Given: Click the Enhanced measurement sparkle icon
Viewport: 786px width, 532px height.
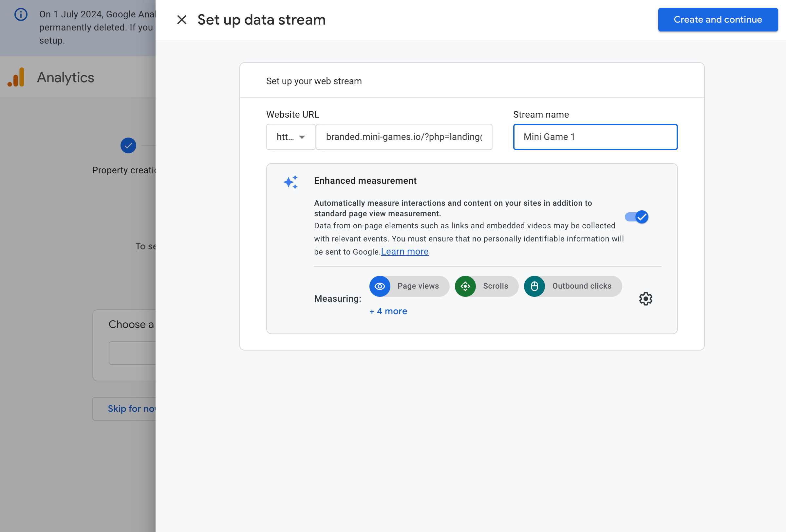Looking at the screenshot, I should [x=290, y=182].
